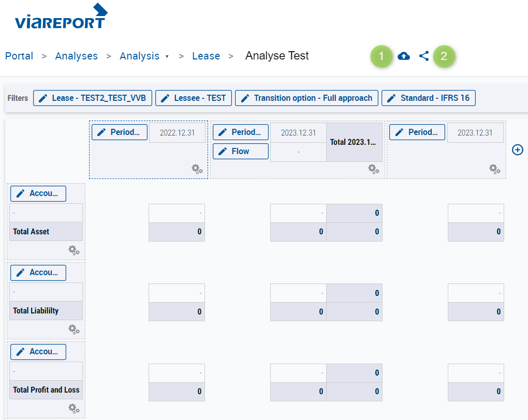This screenshot has width=528, height=420.
Task: Edit the Lessee - TEST filter
Action: pyautogui.click(x=194, y=98)
